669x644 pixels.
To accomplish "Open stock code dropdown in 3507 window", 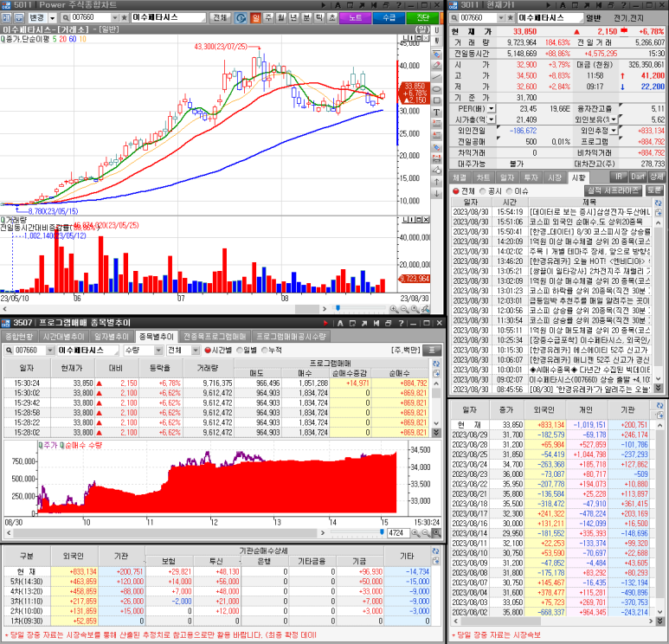I will (x=50, y=351).
